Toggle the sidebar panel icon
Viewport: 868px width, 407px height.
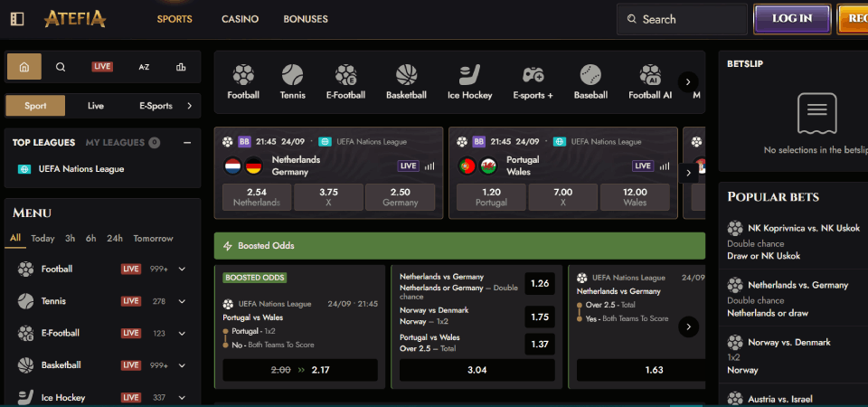pyautogui.click(x=17, y=19)
